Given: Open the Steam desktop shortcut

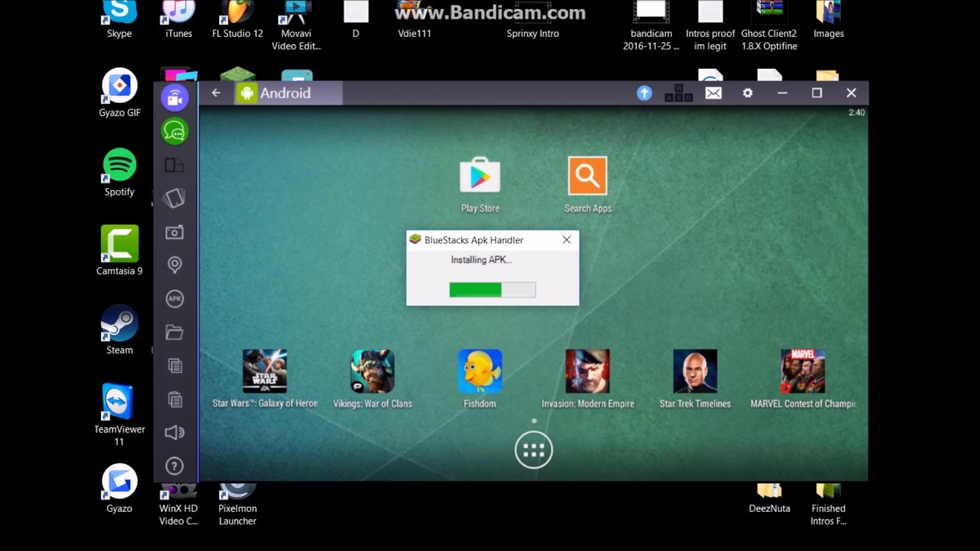Looking at the screenshot, I should (119, 331).
